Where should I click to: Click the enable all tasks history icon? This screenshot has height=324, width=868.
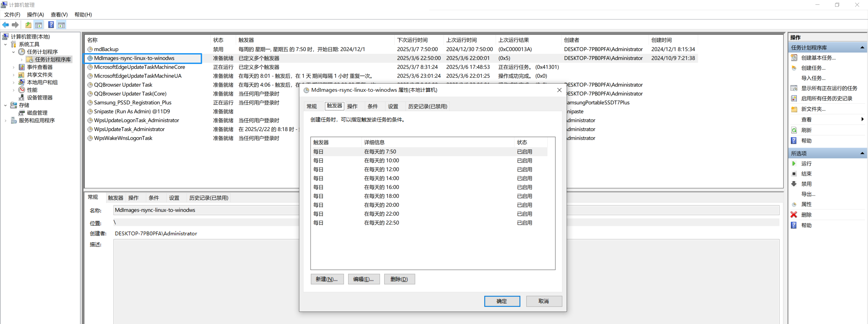[794, 99]
